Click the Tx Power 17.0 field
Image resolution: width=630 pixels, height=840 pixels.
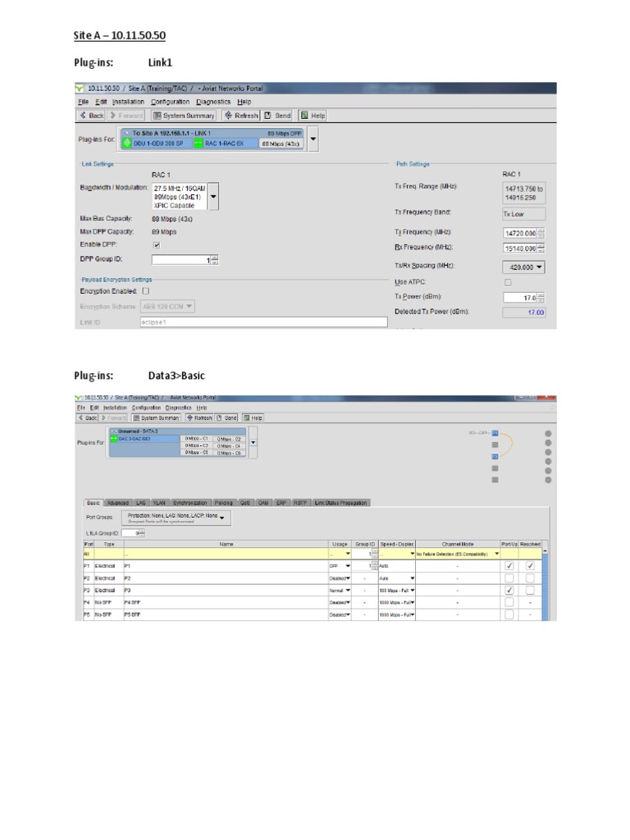pyautogui.click(x=523, y=297)
